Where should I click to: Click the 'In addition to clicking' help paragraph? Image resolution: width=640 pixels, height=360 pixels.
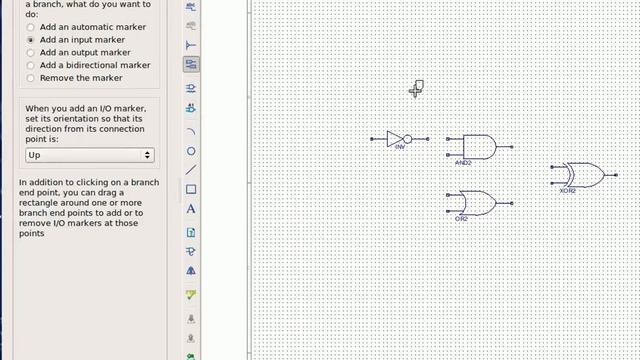click(89, 208)
